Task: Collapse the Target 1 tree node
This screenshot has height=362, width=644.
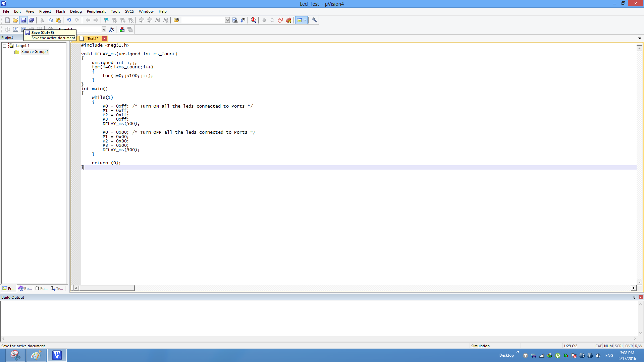Action: [5, 46]
